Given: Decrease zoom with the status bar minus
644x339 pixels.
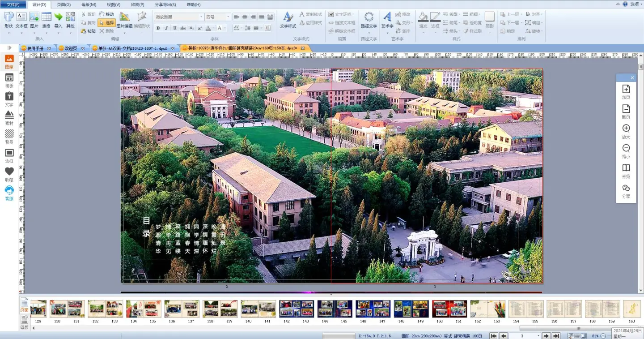Looking at the screenshot, I should 603,336.
